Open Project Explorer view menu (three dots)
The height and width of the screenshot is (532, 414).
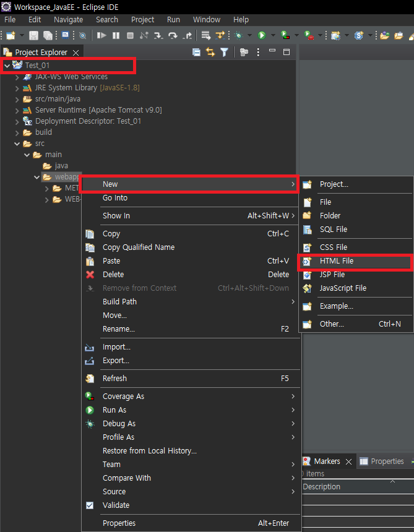pos(258,52)
